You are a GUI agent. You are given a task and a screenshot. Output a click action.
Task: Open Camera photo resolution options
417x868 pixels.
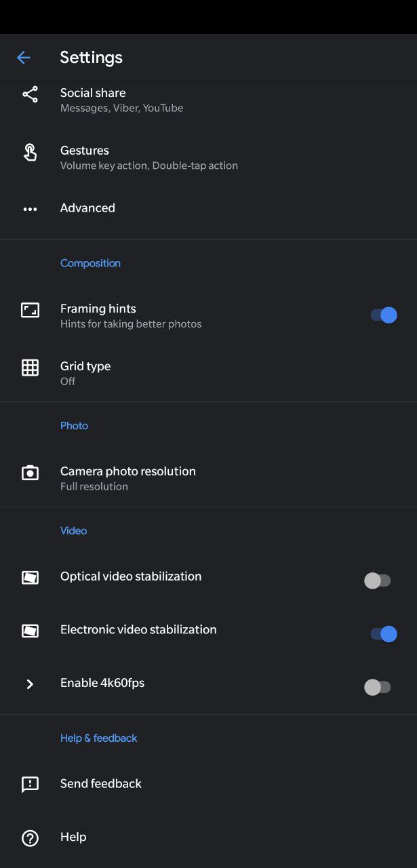pyautogui.click(x=208, y=478)
